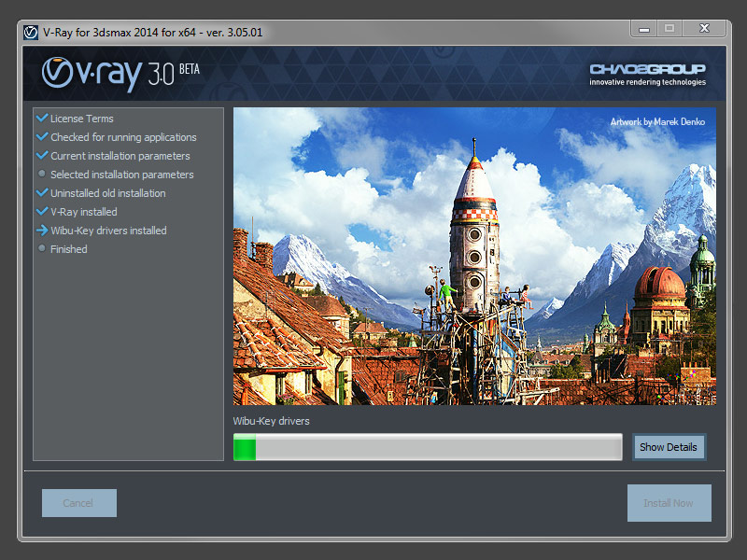Image resolution: width=747 pixels, height=560 pixels.
Task: Click the grey bullet beside Selected installation parameters
Action: 42,174
